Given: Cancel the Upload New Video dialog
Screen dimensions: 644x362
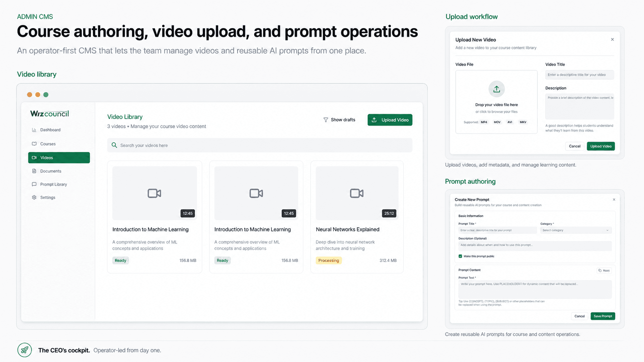Looking at the screenshot, I should click(575, 146).
